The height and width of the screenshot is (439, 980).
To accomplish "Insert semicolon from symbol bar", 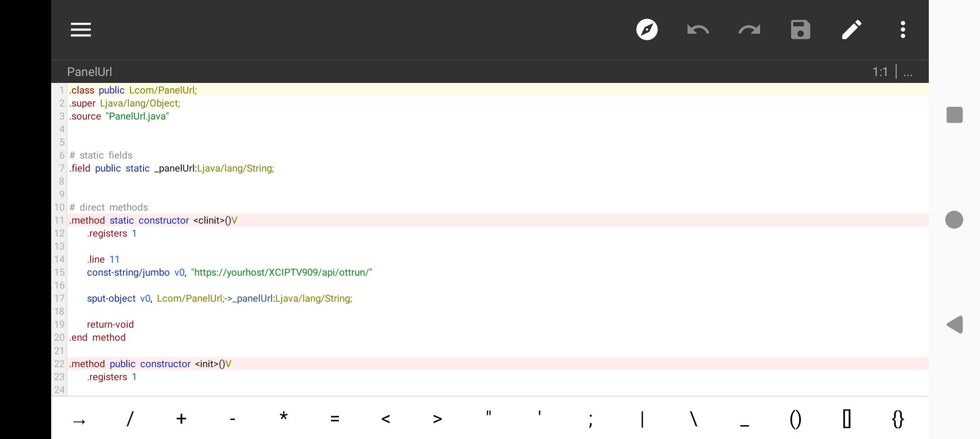I will pos(591,419).
